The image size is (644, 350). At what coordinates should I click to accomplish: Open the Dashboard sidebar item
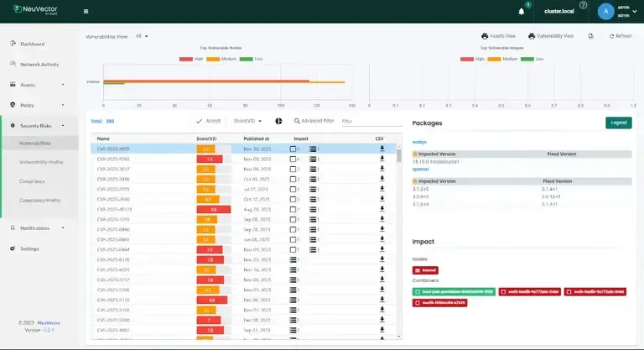coord(32,44)
